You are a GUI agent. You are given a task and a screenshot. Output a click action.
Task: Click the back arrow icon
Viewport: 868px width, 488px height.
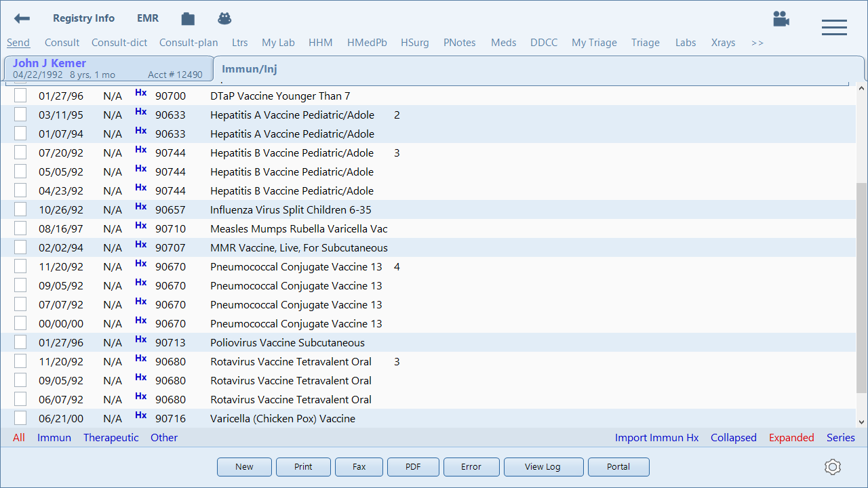coord(22,18)
